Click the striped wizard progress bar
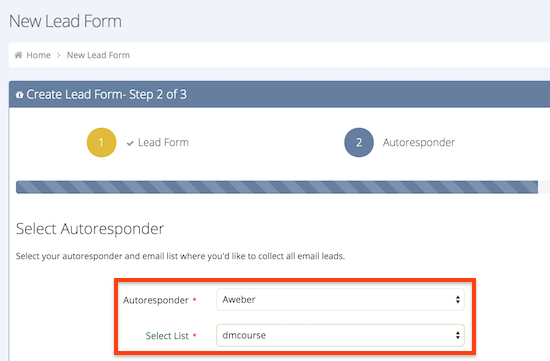The image size is (550, 361). click(x=277, y=187)
